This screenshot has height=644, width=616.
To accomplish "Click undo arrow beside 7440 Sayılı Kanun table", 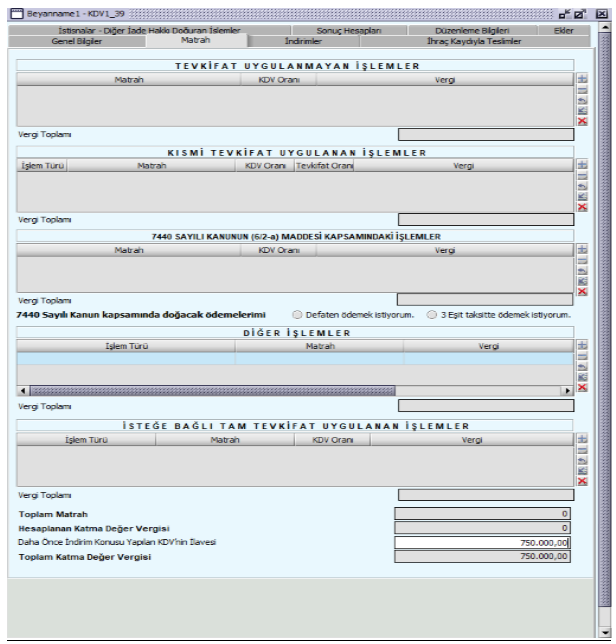I will (x=583, y=271).
